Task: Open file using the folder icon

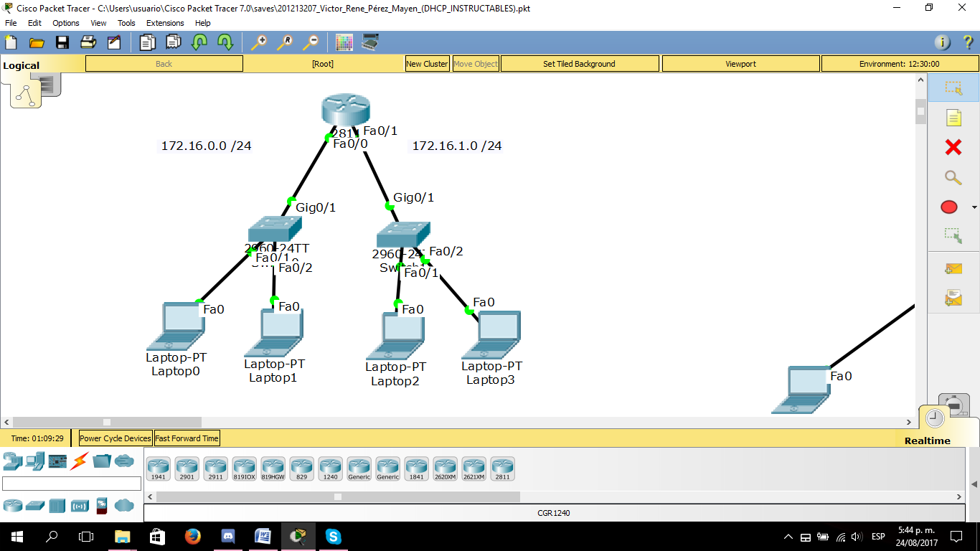Action: (37, 42)
